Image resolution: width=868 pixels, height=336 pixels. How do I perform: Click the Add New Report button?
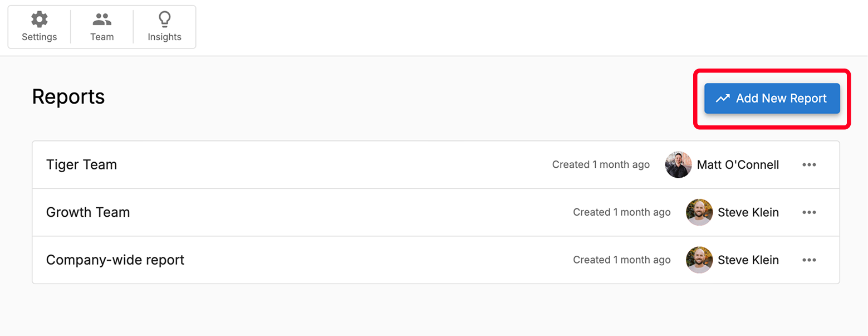pos(772,99)
